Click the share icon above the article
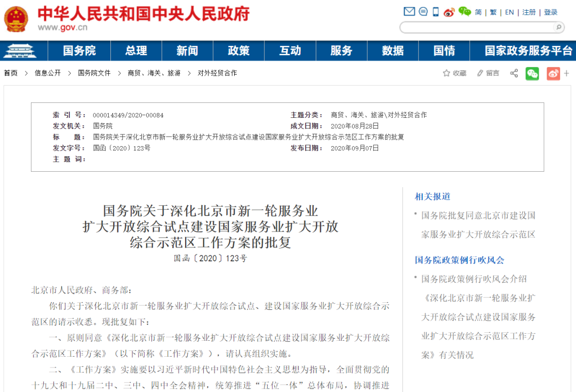Screen dimensions: 576x392 click(x=514, y=73)
